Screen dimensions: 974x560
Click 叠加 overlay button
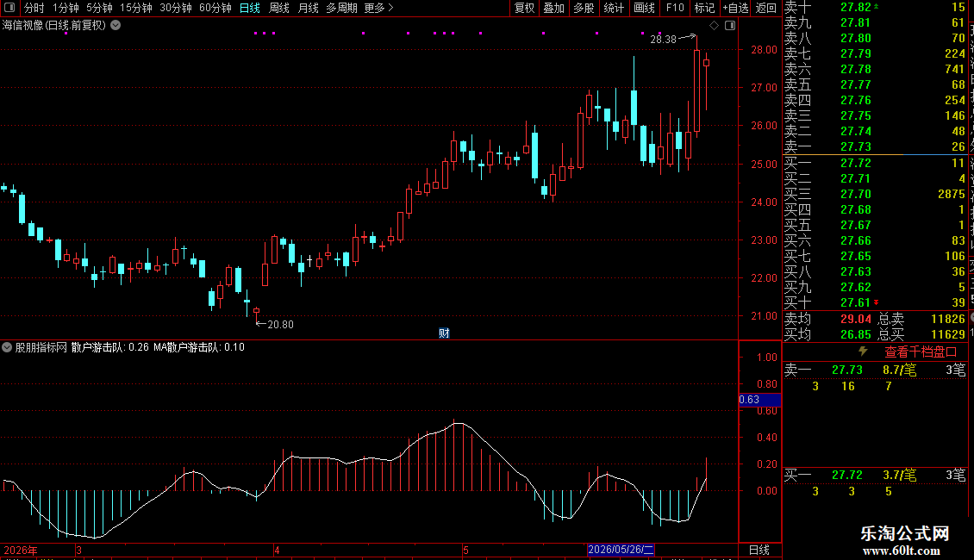pyautogui.click(x=553, y=8)
